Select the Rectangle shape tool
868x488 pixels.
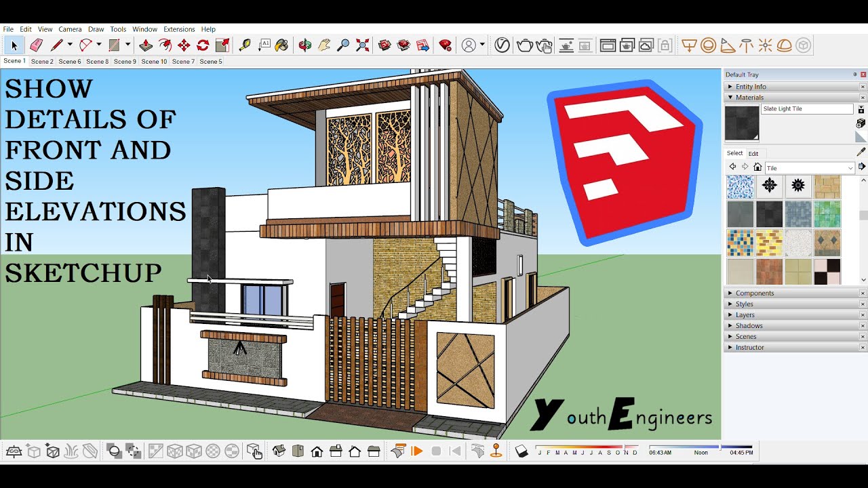114,45
